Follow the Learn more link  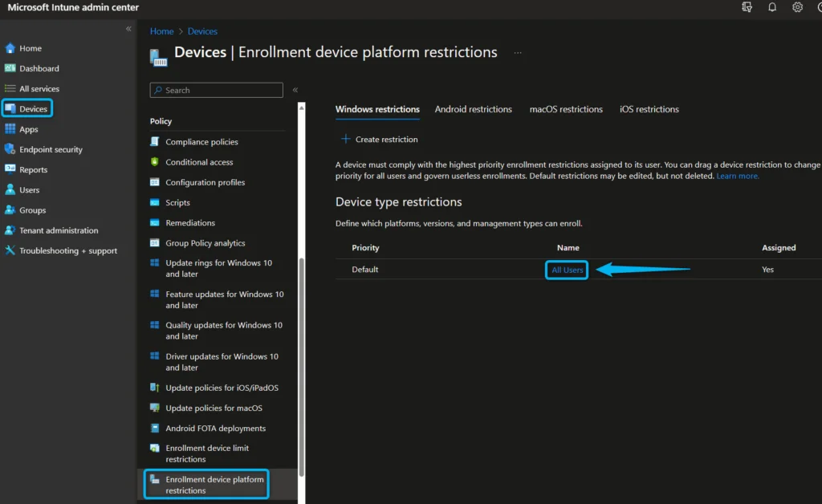click(x=737, y=176)
